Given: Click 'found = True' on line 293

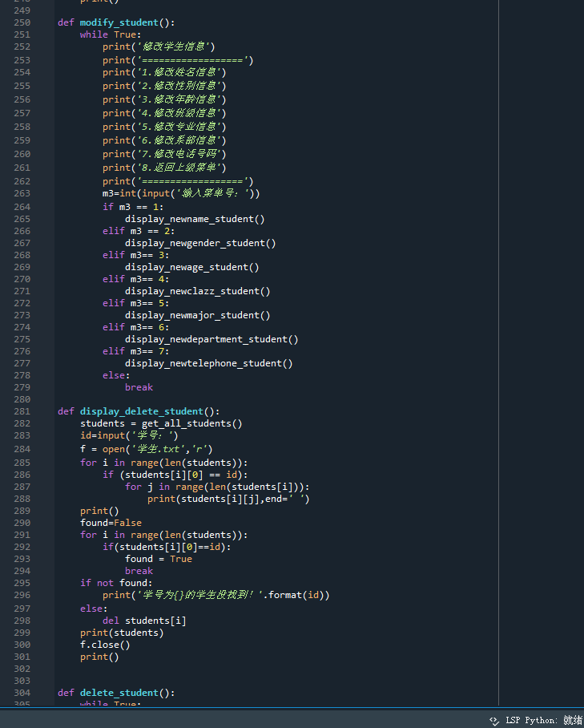Looking at the screenshot, I should pos(159,559).
